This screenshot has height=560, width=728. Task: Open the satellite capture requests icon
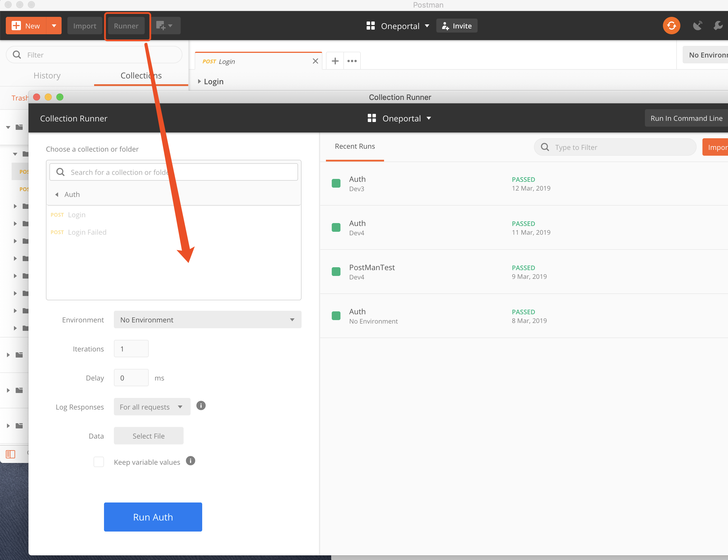[x=697, y=26]
